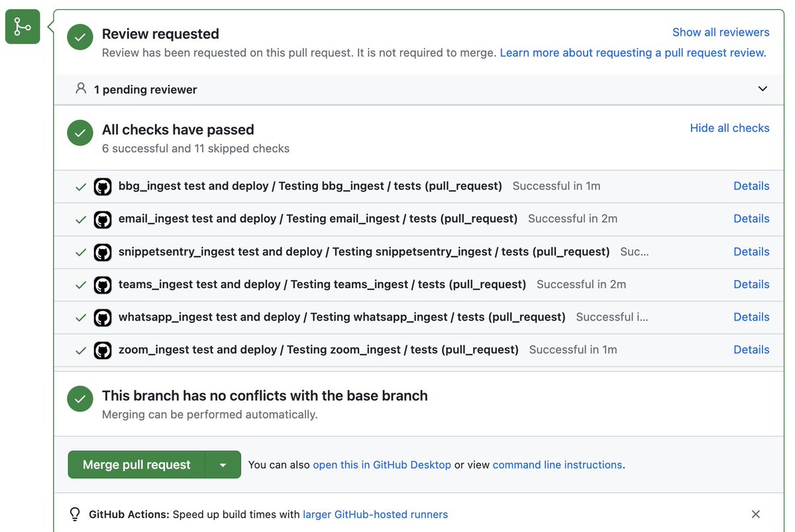Click the lightbulb icon near GitHub Actions tip

pyautogui.click(x=75, y=514)
